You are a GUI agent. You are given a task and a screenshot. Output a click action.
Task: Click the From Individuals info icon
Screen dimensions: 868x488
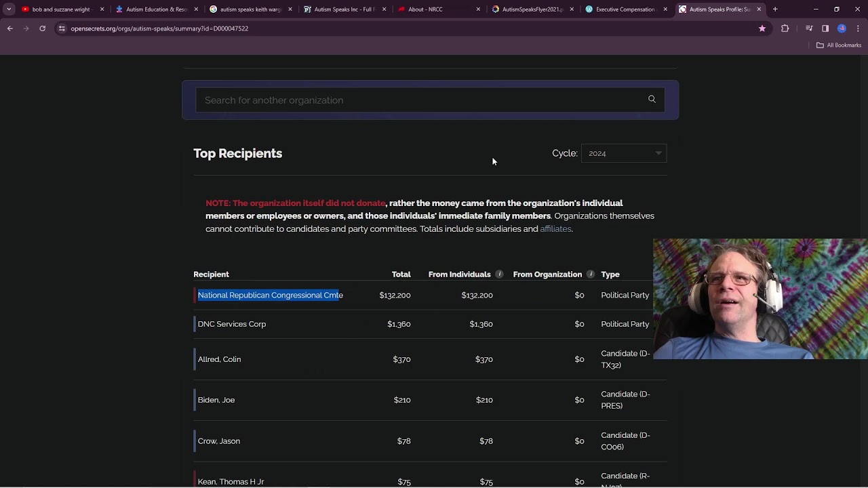click(x=499, y=274)
